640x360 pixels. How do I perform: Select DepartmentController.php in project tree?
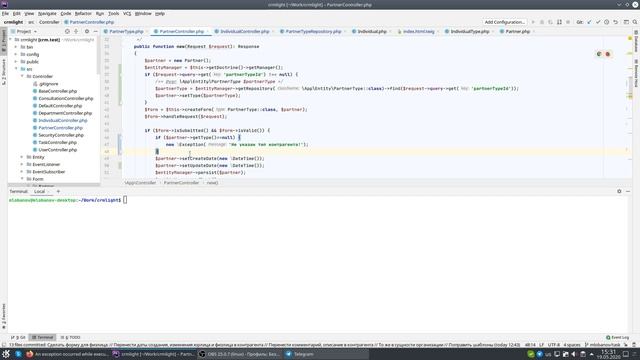62,113
